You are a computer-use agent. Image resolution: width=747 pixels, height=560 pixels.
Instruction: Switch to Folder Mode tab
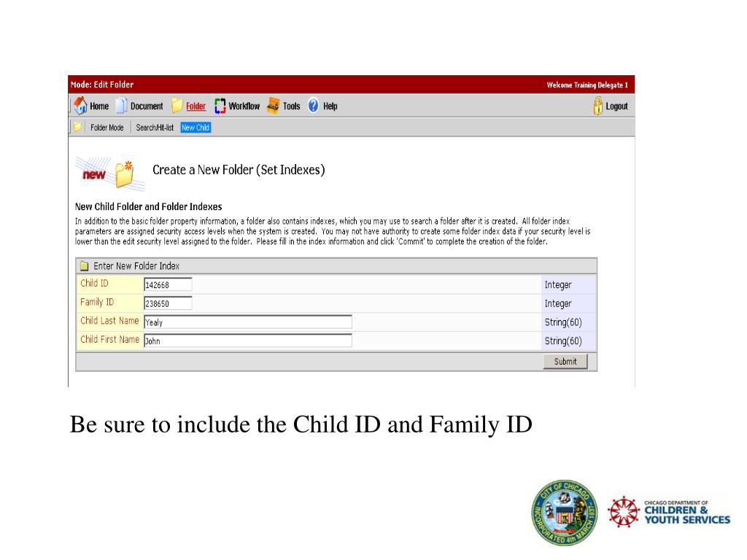pos(107,128)
